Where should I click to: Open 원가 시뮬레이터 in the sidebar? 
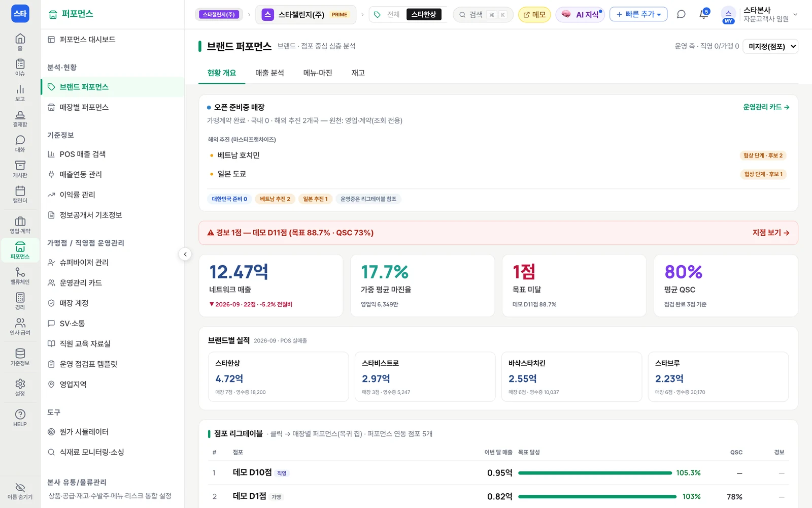point(113,432)
